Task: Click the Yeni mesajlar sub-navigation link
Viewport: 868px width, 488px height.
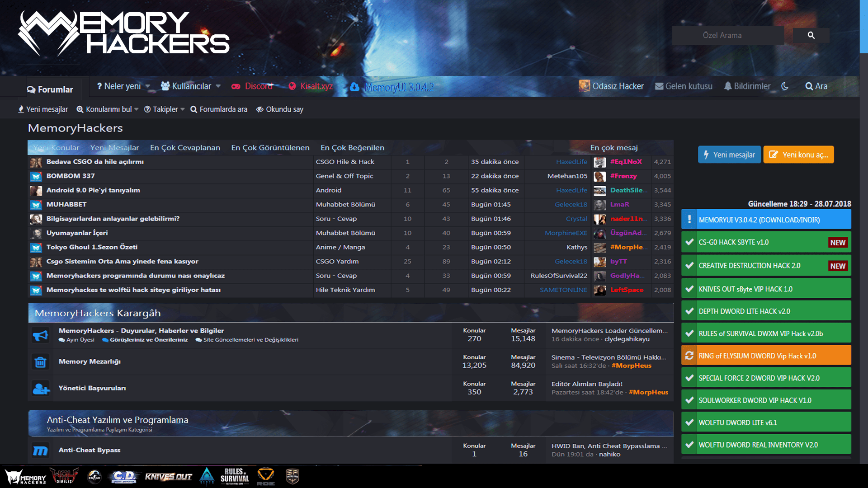Action: click(43, 109)
